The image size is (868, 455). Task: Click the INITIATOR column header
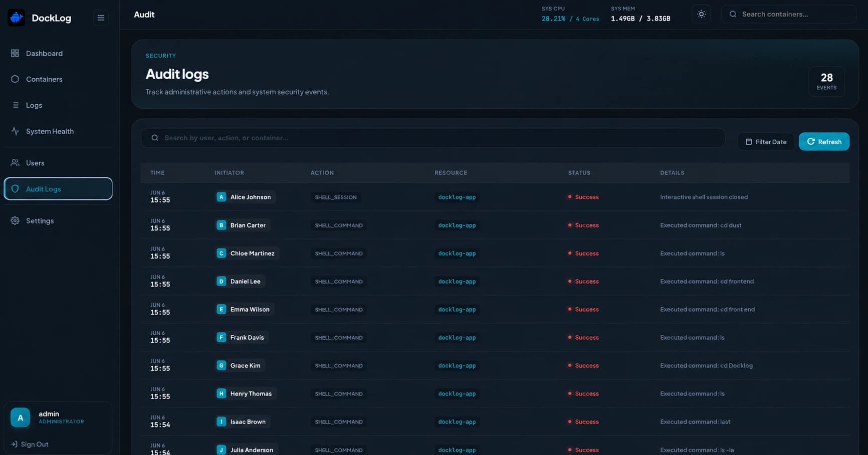[229, 173]
